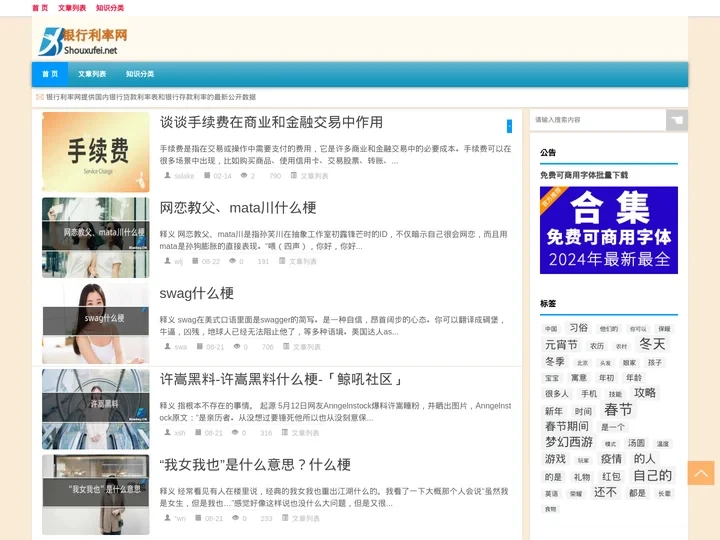Click tag 自己的

[x=652, y=475]
